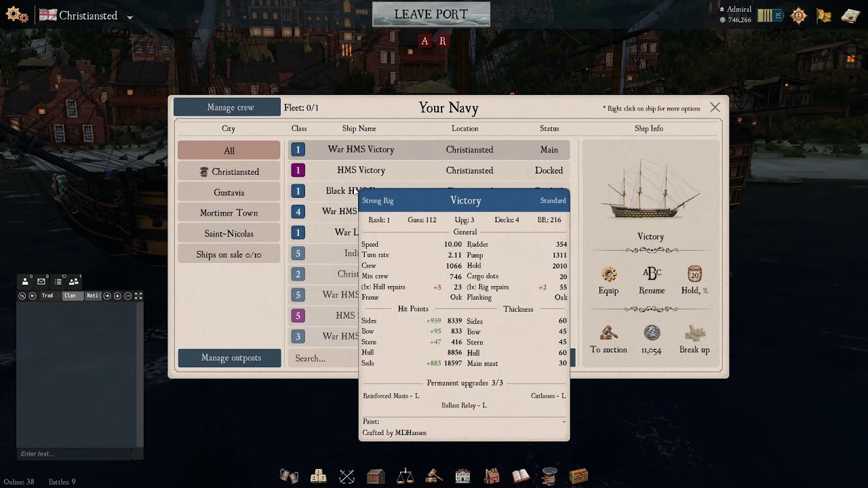Open the admiralty white building icon

tap(462, 476)
